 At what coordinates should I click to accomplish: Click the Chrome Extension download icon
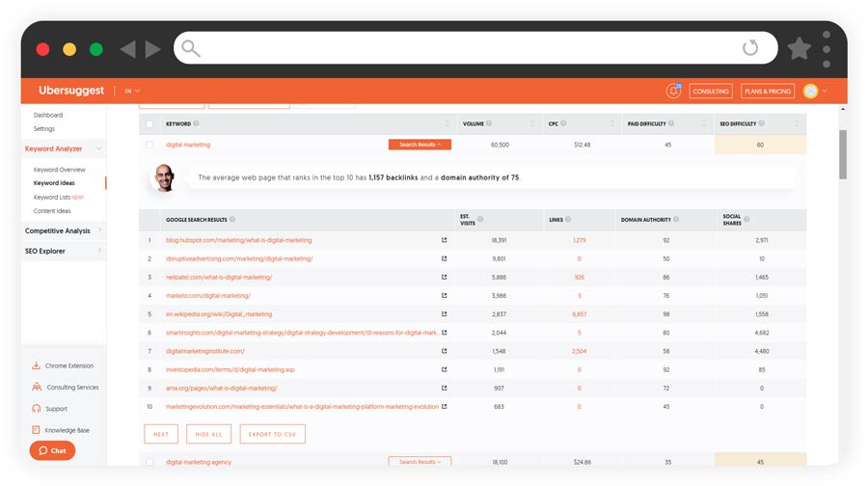pos(36,365)
